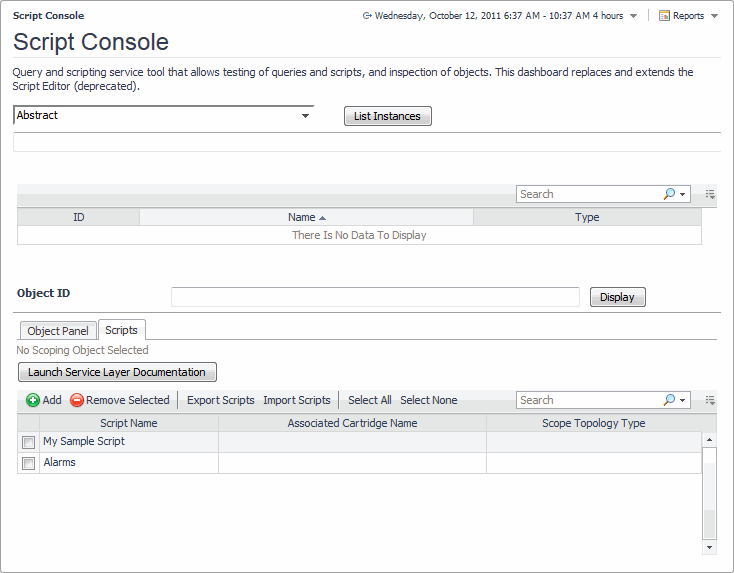Screen dimensions: 734x573
Task: Open the Reports dropdown arrow
Action: (714, 16)
